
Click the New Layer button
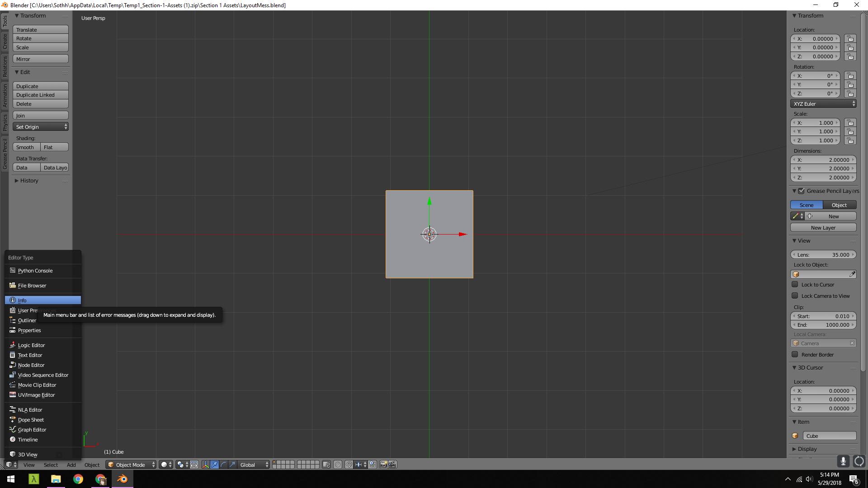[823, 228]
